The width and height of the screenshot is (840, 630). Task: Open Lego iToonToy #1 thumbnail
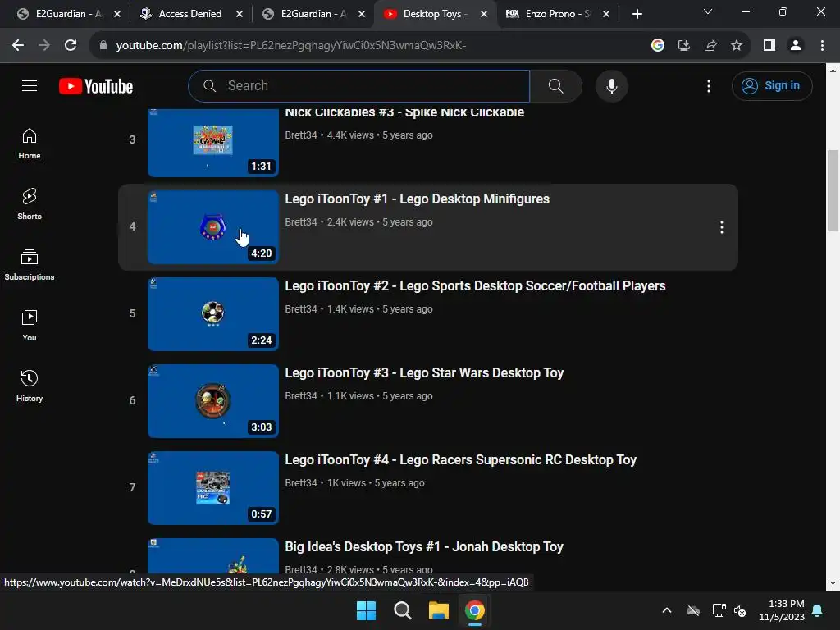[213, 227]
